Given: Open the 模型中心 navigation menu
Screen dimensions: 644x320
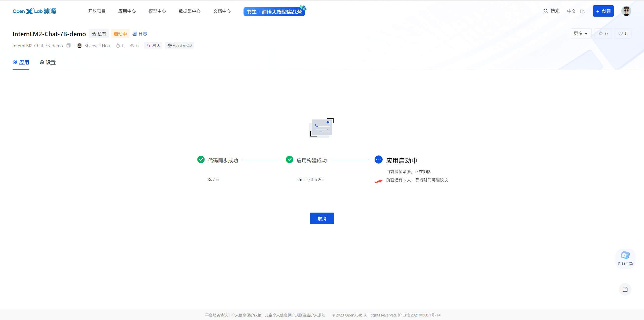Looking at the screenshot, I should 157,11.
